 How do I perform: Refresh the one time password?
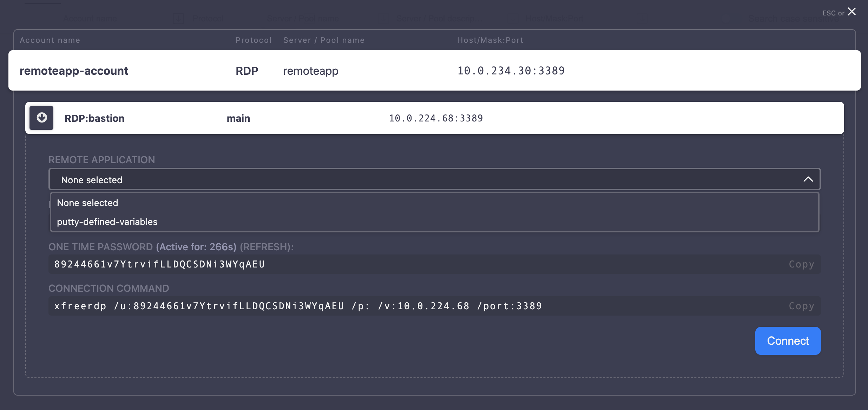[266, 247]
